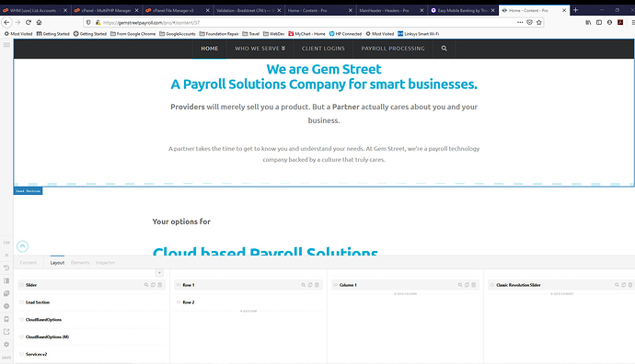Expand the WHO WE SERVE menu
The image size is (635, 364).
(260, 48)
